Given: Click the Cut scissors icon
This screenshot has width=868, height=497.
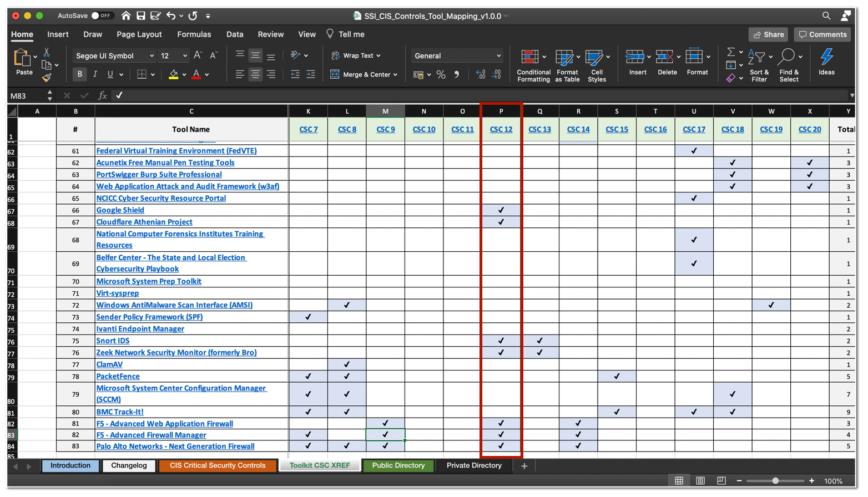Looking at the screenshot, I should (x=47, y=52).
